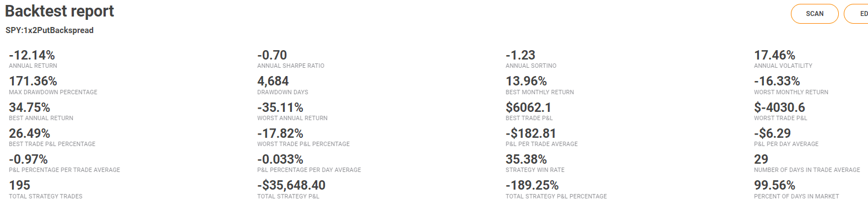Click the 195 total strategy trades value
The image size is (868, 210).
(19, 185)
